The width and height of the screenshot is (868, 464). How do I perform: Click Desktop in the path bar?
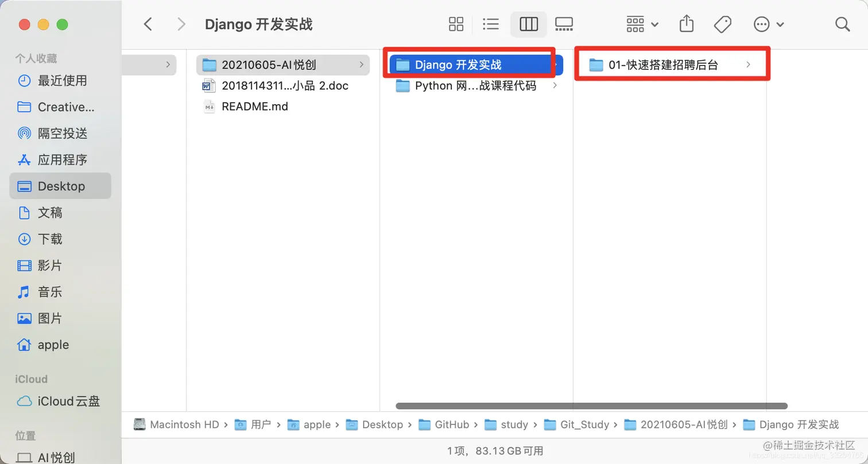click(x=375, y=424)
